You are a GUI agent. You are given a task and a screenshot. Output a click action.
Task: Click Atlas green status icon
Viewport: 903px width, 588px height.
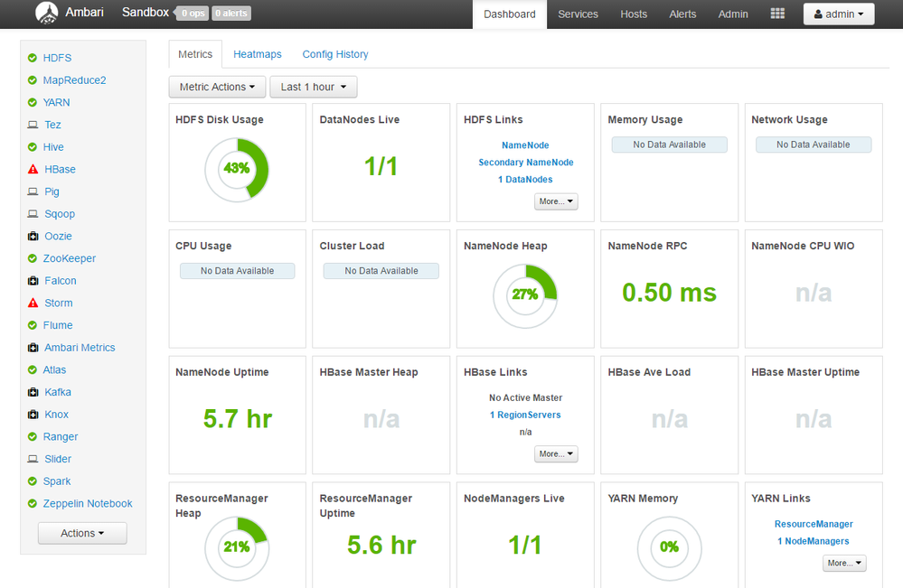(x=33, y=370)
